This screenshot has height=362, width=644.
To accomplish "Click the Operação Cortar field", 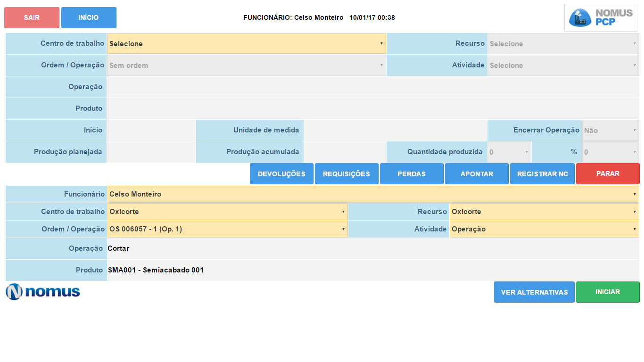I will coord(372,248).
